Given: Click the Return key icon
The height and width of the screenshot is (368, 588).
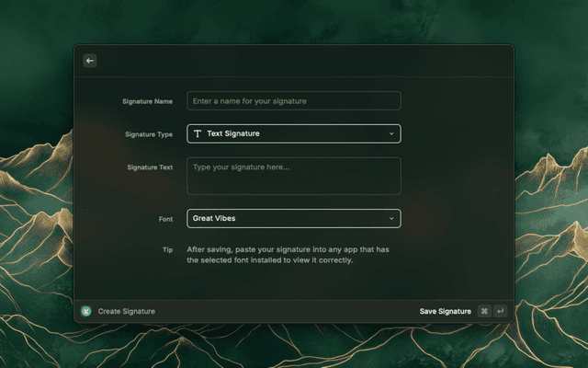Looking at the screenshot, I should point(501,311).
